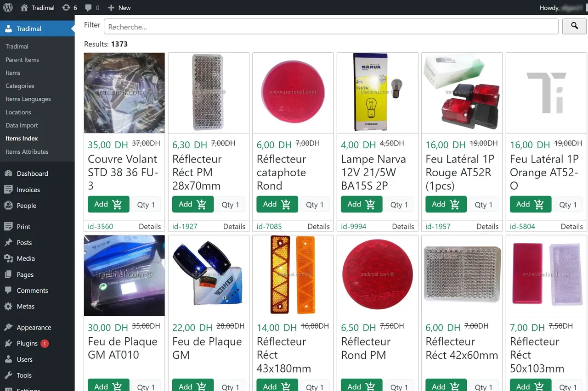Open the Réflecteur Rond PM red thumbnail
Screen dimensions: 588x391
tap(377, 275)
